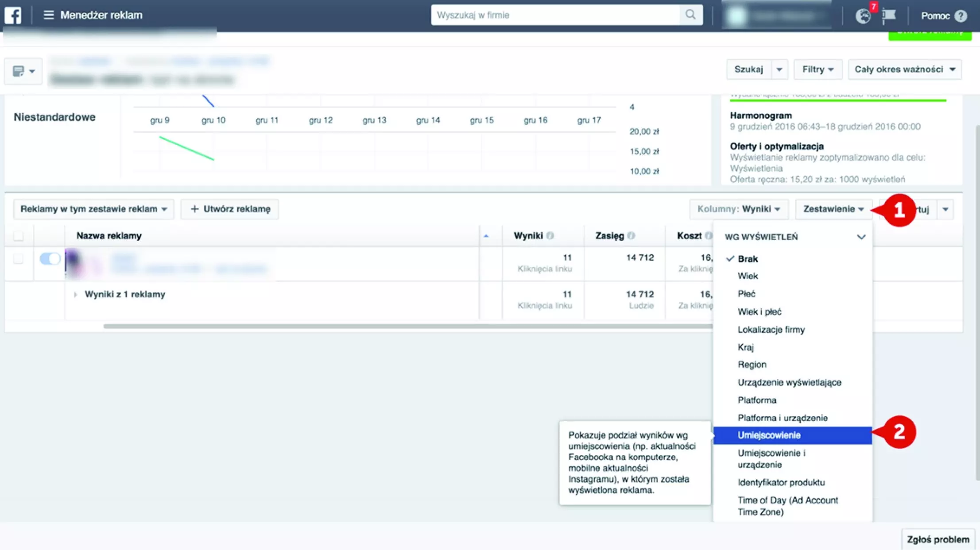Click the Utwórz reklamę button
Viewport: 980px width, 550px height.
point(230,209)
